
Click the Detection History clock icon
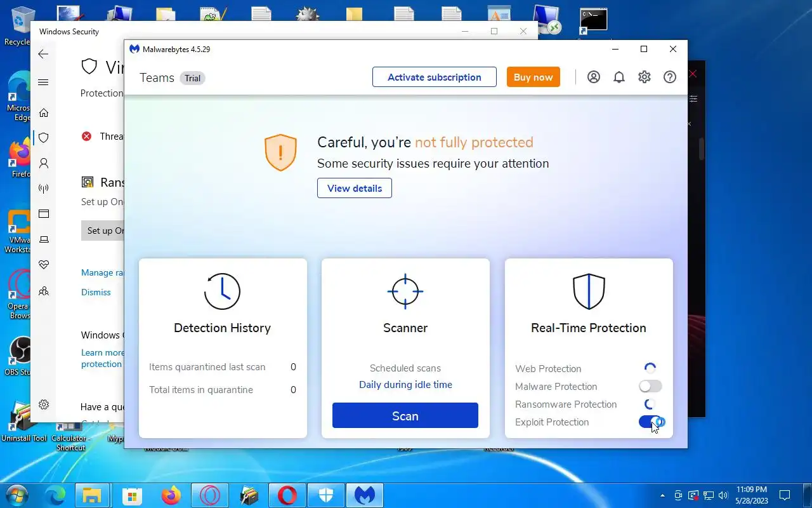pyautogui.click(x=222, y=291)
